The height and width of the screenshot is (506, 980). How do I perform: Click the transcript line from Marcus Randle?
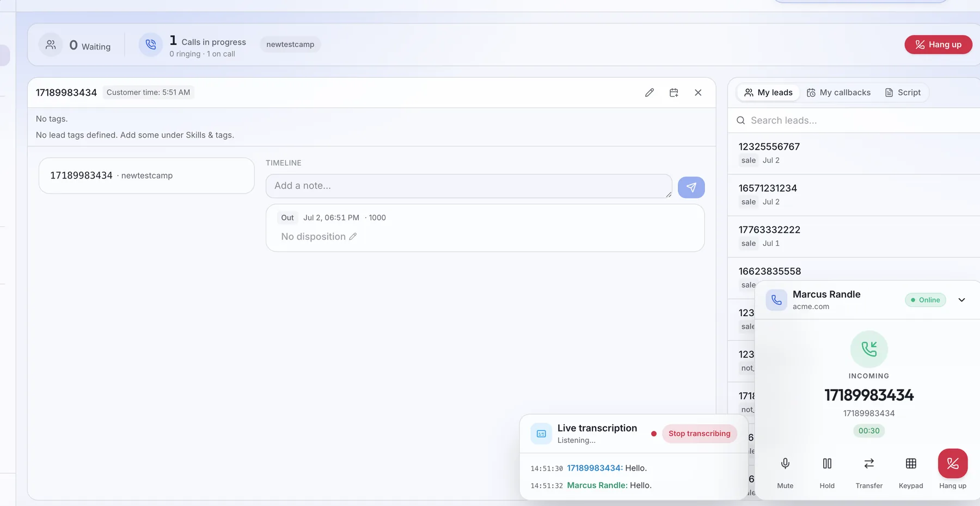click(591, 485)
